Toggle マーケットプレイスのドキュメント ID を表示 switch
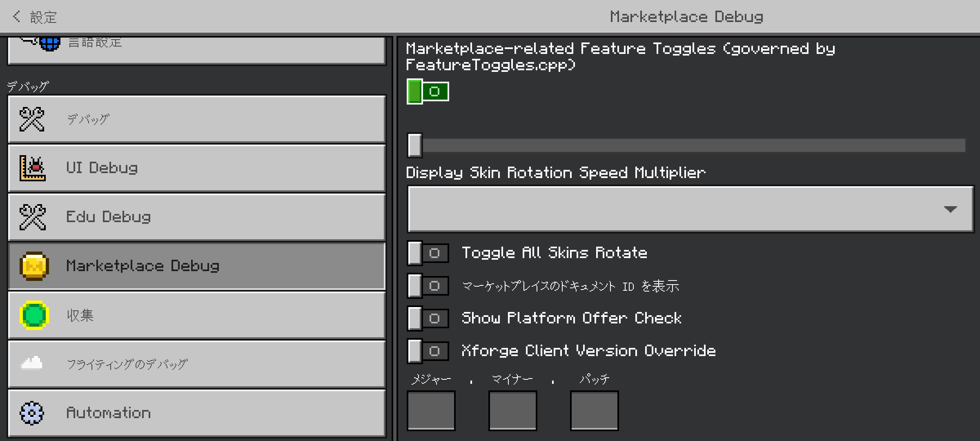 pyautogui.click(x=428, y=286)
